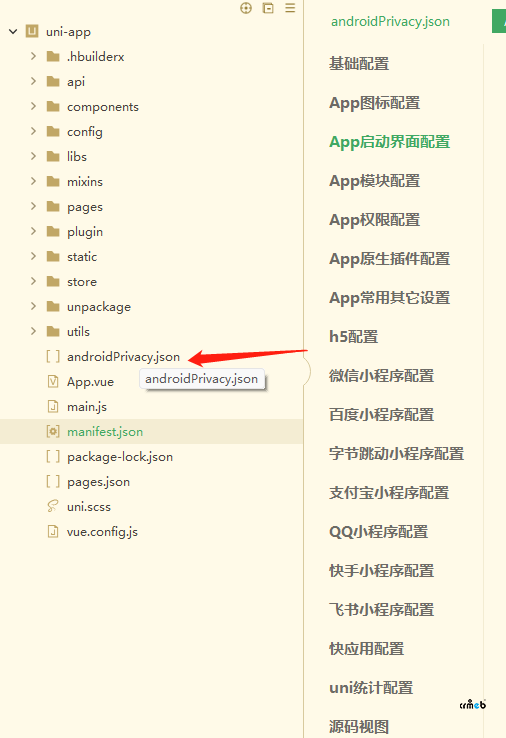
Task: Select the main.js file
Action: (87, 407)
